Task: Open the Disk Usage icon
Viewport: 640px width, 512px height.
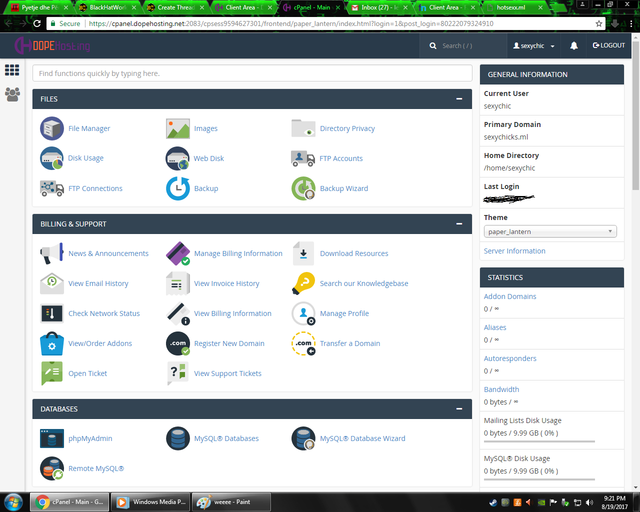Action: tap(52, 158)
